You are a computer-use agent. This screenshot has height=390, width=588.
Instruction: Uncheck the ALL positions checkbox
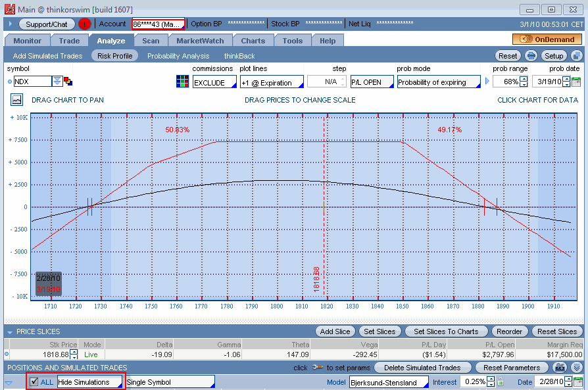click(x=34, y=382)
